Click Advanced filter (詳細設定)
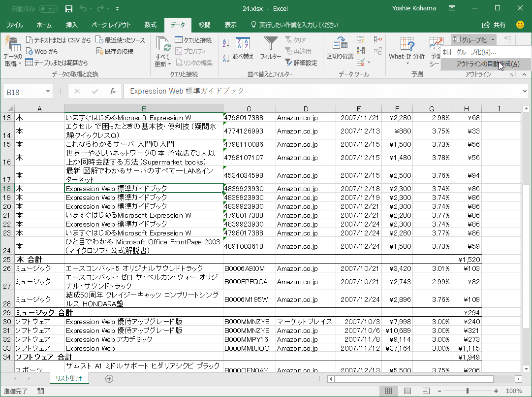This screenshot has height=397, width=532. (x=301, y=63)
